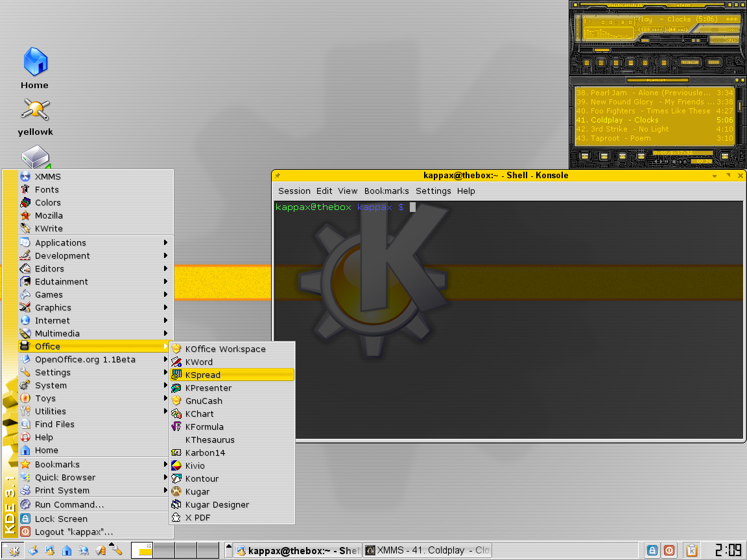
Task: Select Logout "kappax"... in the K menu
Action: coord(96,531)
